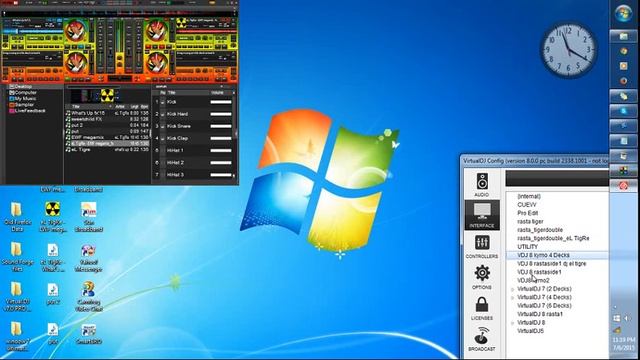The height and width of the screenshot is (360, 640).
Task: Select the EWF megamix track row
Action: (108, 138)
